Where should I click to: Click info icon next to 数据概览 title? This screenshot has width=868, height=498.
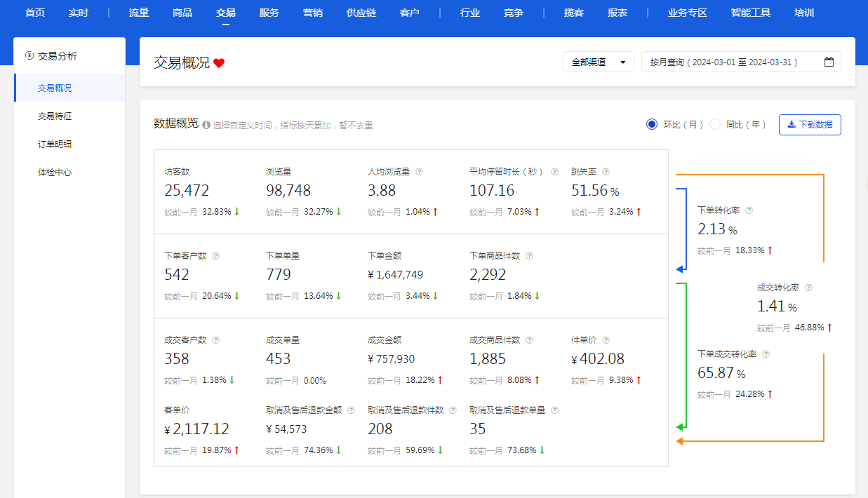[x=206, y=125]
